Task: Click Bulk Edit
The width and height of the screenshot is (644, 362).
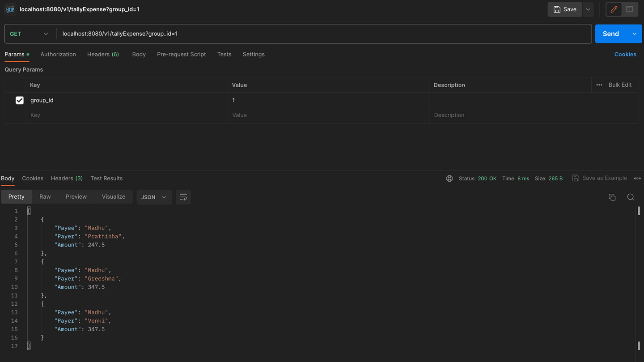Action: coord(620,85)
